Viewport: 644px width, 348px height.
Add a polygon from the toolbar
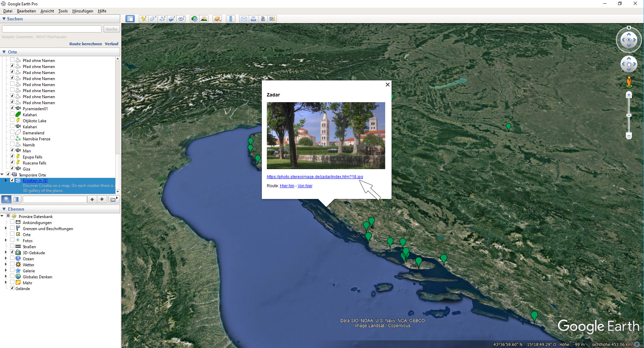(153, 19)
